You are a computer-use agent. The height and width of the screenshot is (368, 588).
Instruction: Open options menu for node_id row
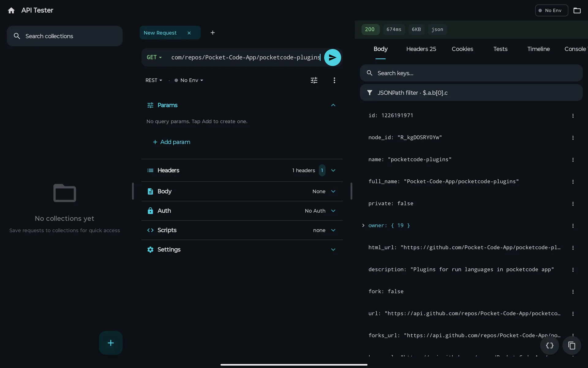573,138
